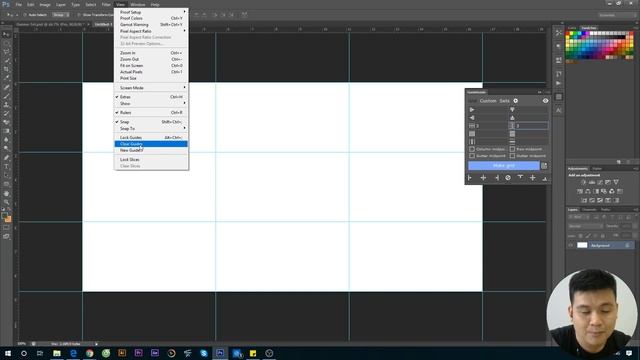
Task: Check Row midpoint checkbox in GuideGuide
Action: [x=512, y=149]
